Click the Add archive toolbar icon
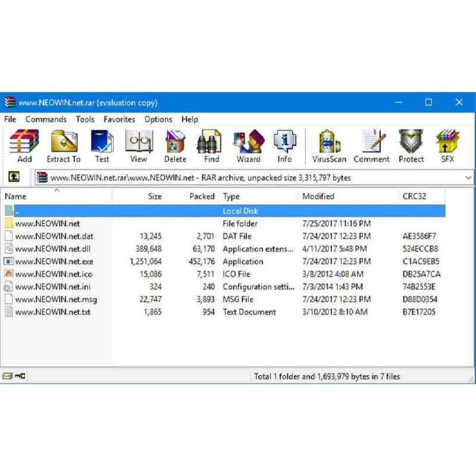The height and width of the screenshot is (476, 476). coord(24,143)
